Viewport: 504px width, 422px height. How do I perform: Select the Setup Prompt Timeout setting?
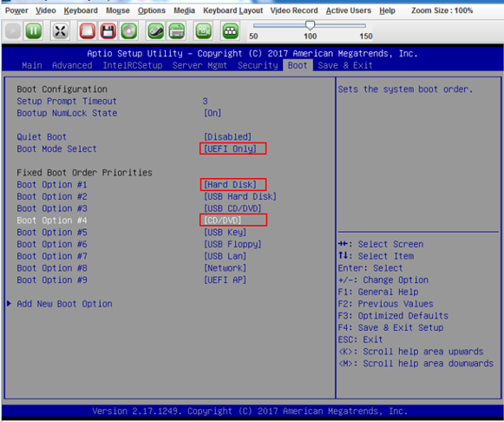coord(67,101)
